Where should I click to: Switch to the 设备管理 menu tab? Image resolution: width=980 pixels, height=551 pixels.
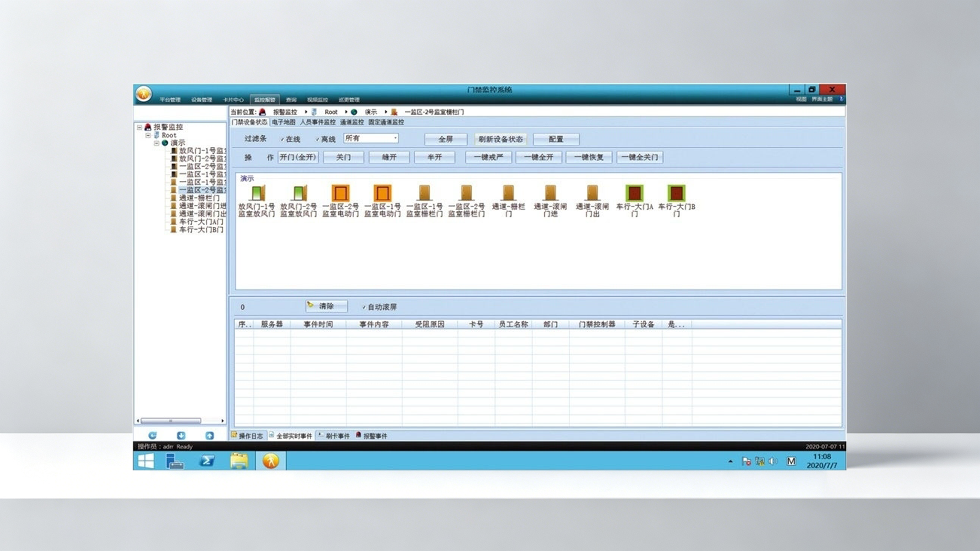(202, 100)
